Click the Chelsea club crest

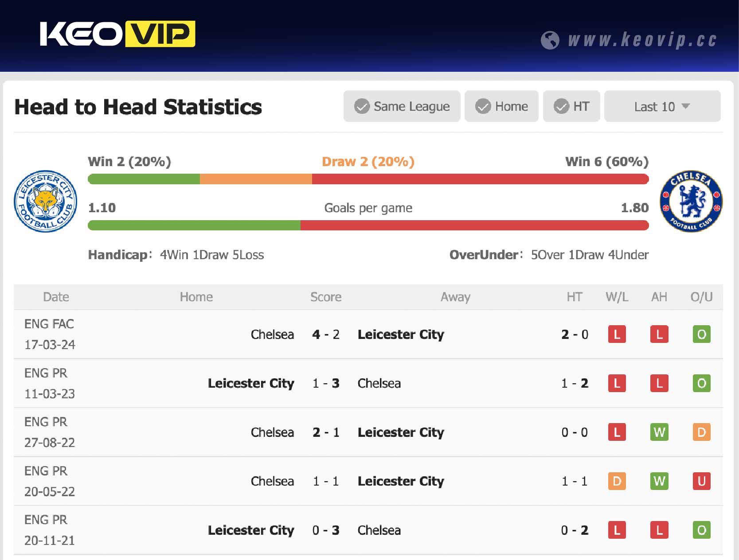tap(691, 202)
